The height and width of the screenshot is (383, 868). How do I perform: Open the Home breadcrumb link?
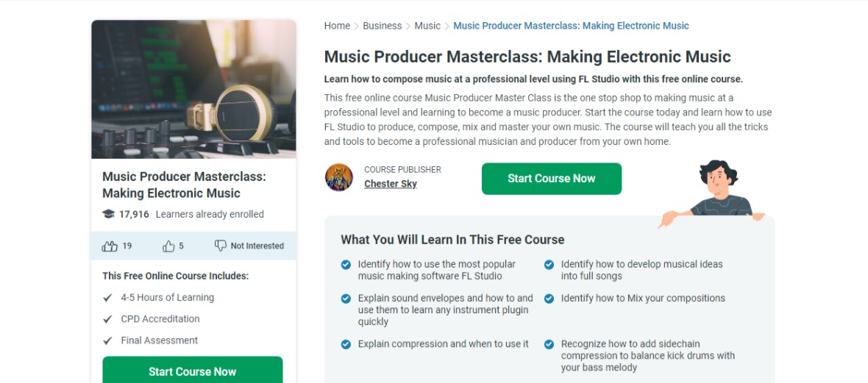tap(337, 26)
